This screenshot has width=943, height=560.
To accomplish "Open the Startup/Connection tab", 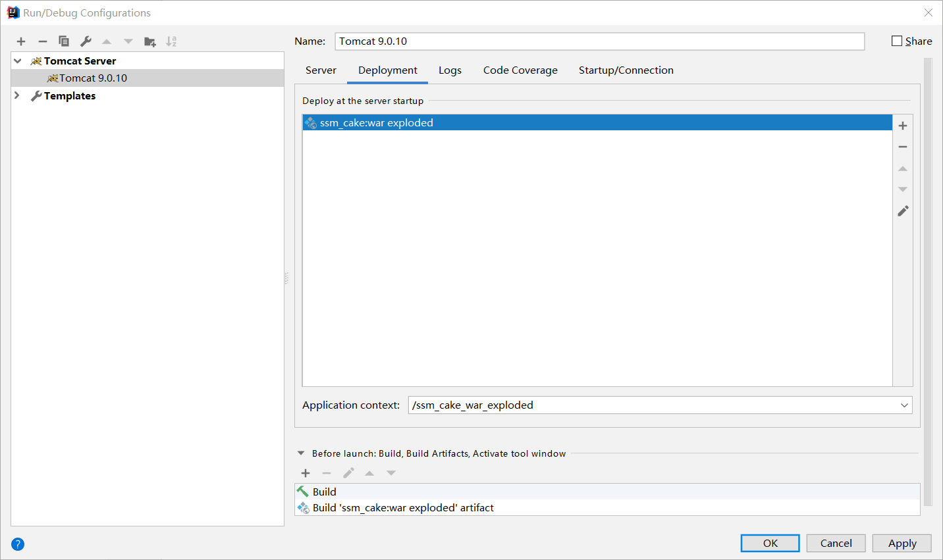I will (x=626, y=70).
